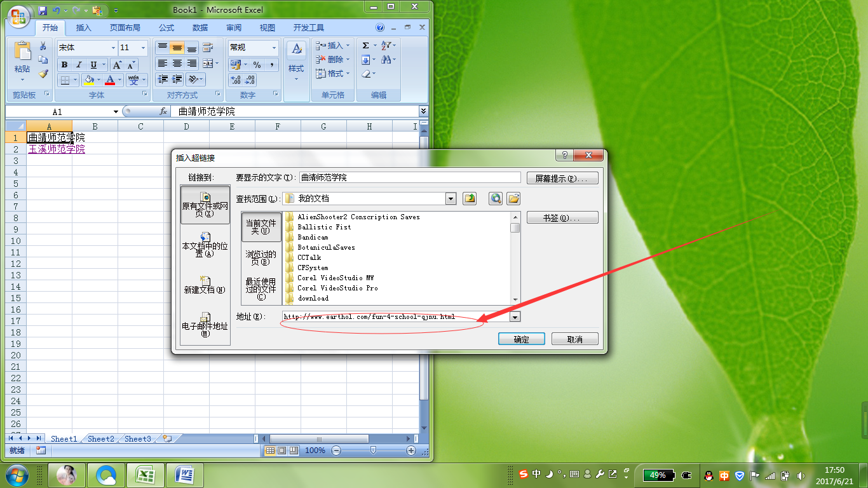Click the 书签 (Bookmark) button
Viewport: 868px width, 488px height.
[562, 217]
